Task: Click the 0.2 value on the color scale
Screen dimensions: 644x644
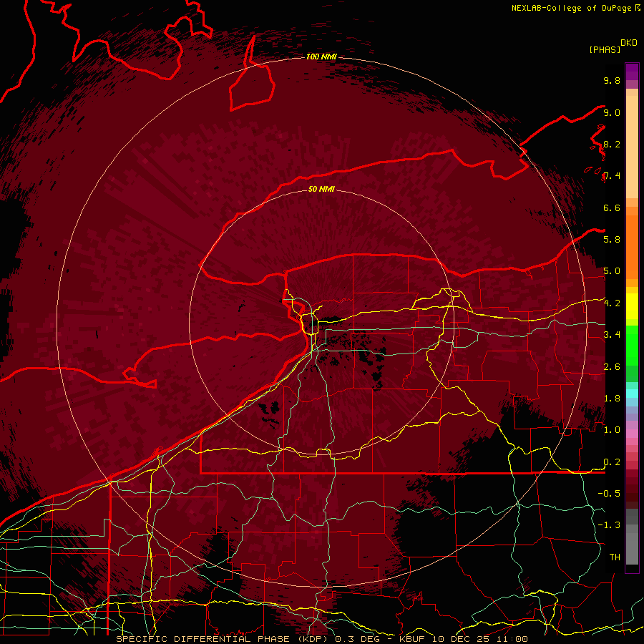Action: coord(612,462)
